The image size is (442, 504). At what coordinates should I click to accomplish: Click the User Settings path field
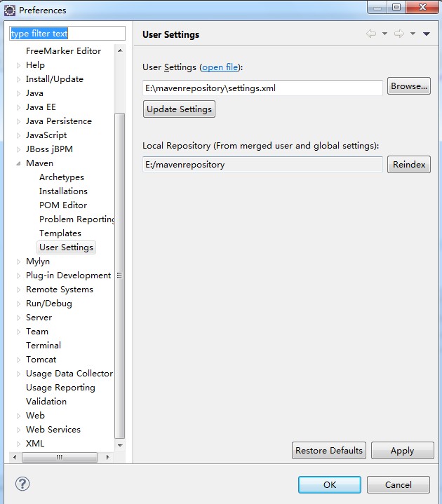click(x=262, y=88)
